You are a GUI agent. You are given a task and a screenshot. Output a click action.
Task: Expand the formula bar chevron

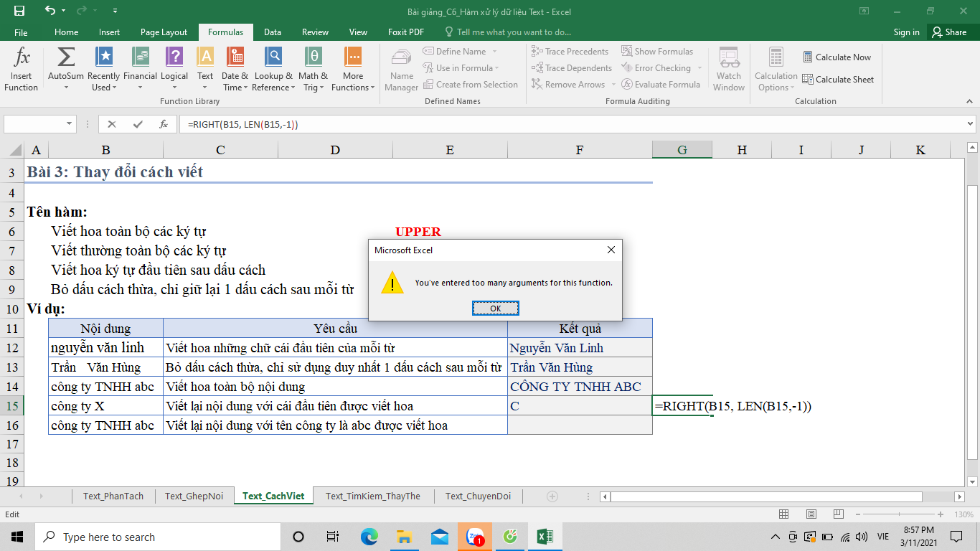[971, 124]
